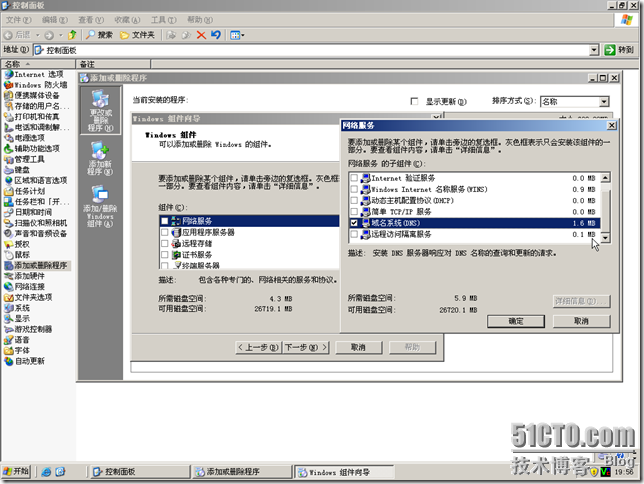Click the Undo toolbar icon

point(216,35)
